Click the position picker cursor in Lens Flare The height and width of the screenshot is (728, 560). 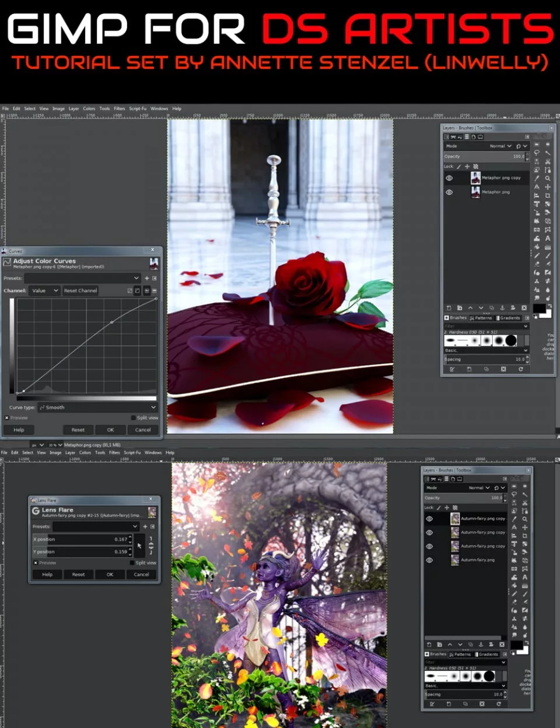click(139, 546)
